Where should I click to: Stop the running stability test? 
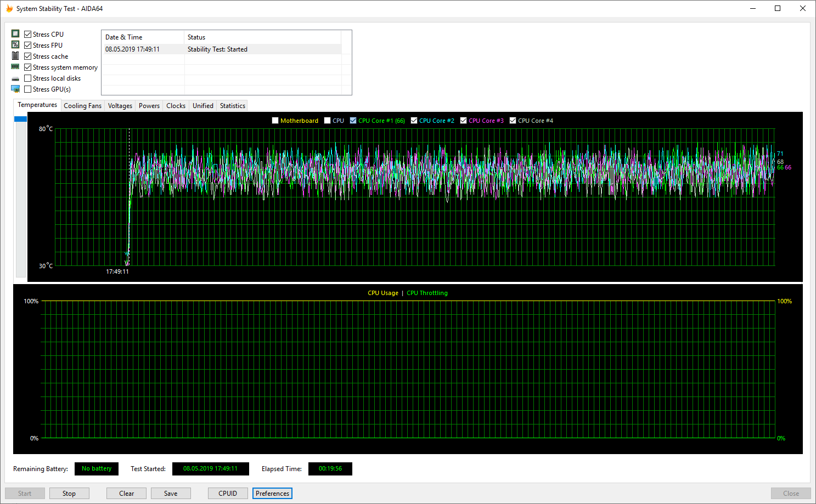coord(69,494)
